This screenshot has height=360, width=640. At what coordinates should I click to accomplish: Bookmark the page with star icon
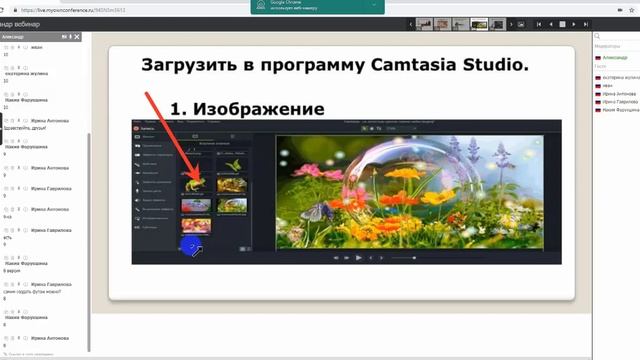632,10
